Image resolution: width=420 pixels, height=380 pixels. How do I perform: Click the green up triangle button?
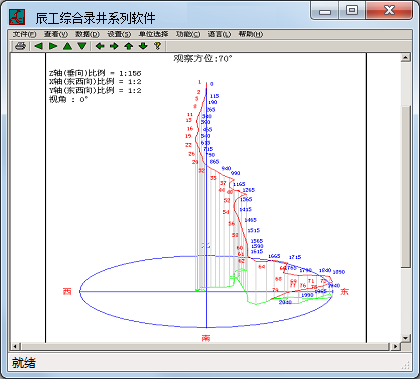coord(67,46)
